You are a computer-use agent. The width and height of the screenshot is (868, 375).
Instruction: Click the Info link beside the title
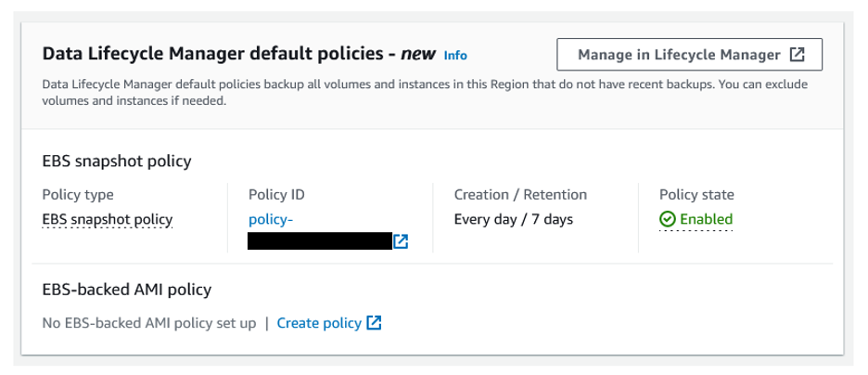point(455,56)
